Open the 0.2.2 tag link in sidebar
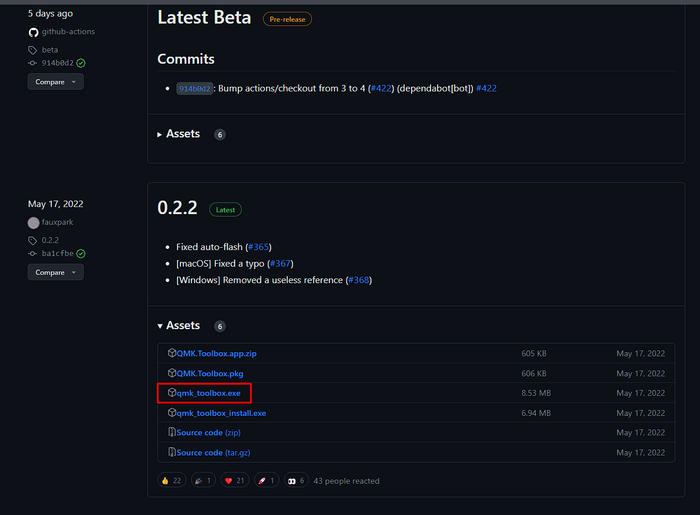The width and height of the screenshot is (700, 515). [50, 240]
